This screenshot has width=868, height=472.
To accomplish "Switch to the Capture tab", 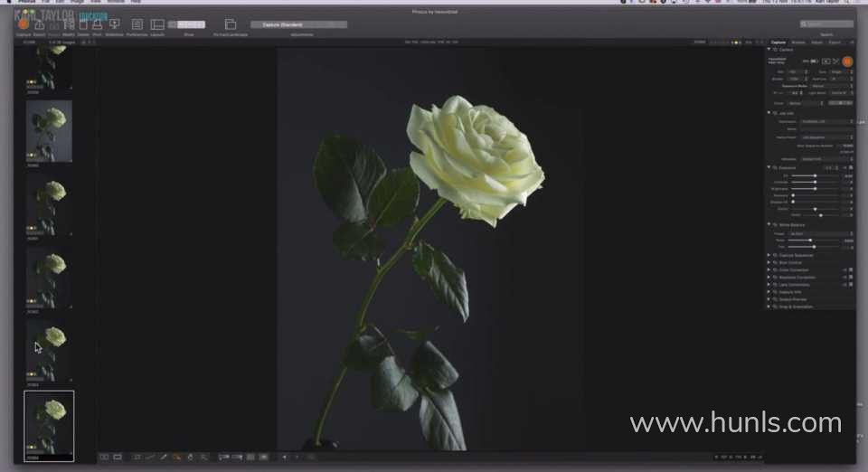I will pos(778,42).
